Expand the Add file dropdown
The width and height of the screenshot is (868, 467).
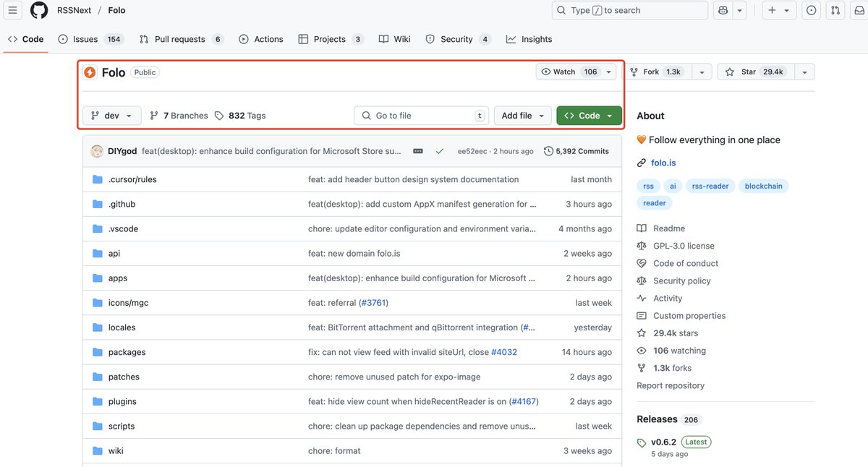tap(522, 116)
